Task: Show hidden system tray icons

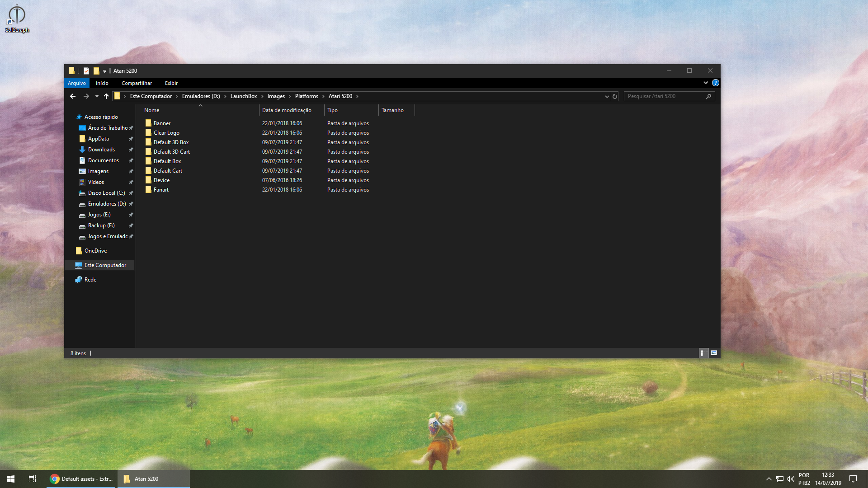Action: pyautogui.click(x=769, y=479)
